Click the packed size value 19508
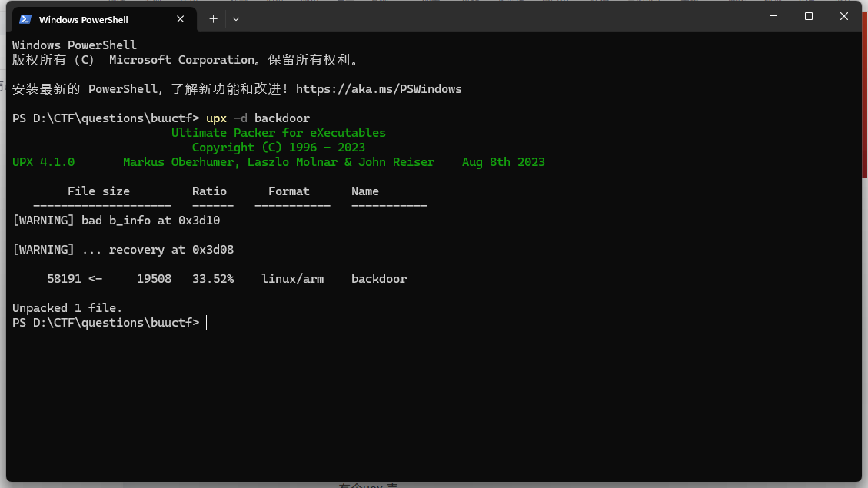868x488 pixels. click(x=154, y=279)
